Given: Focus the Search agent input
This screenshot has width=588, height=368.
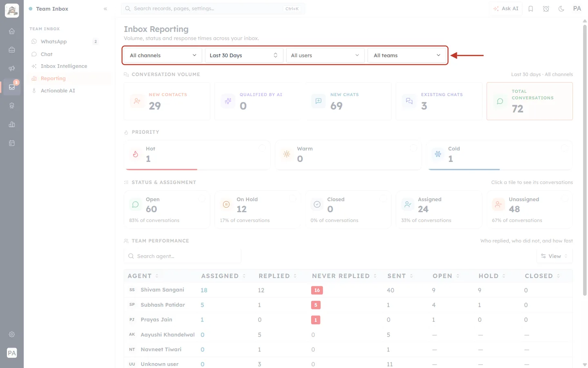Looking at the screenshot, I should (183, 256).
